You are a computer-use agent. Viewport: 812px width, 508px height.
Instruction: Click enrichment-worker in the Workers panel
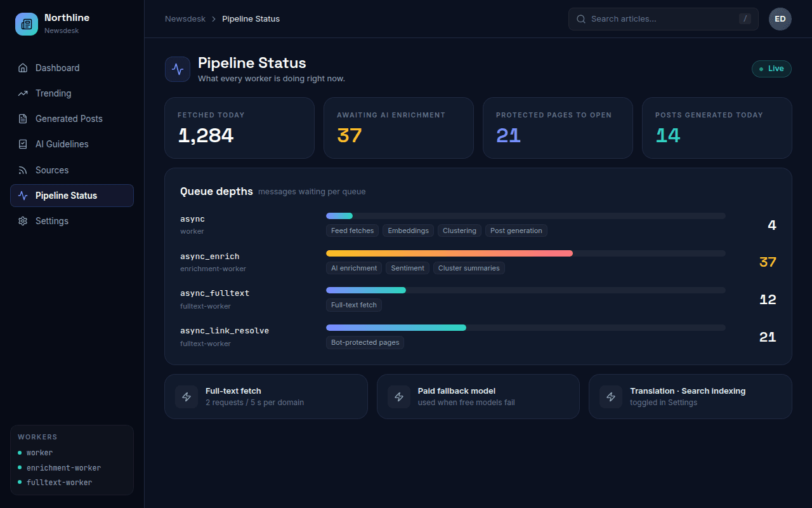(63, 468)
